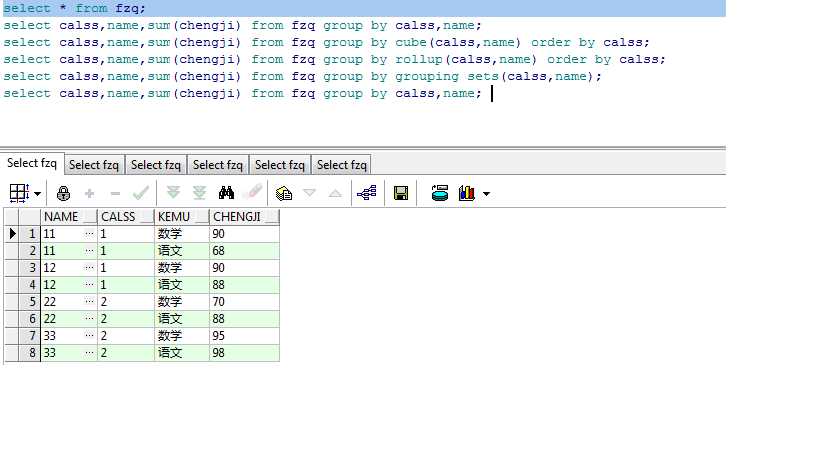Open the ellipsis cell editor in row 8
Screen dimensions: 819x460
pyautogui.click(x=89, y=352)
